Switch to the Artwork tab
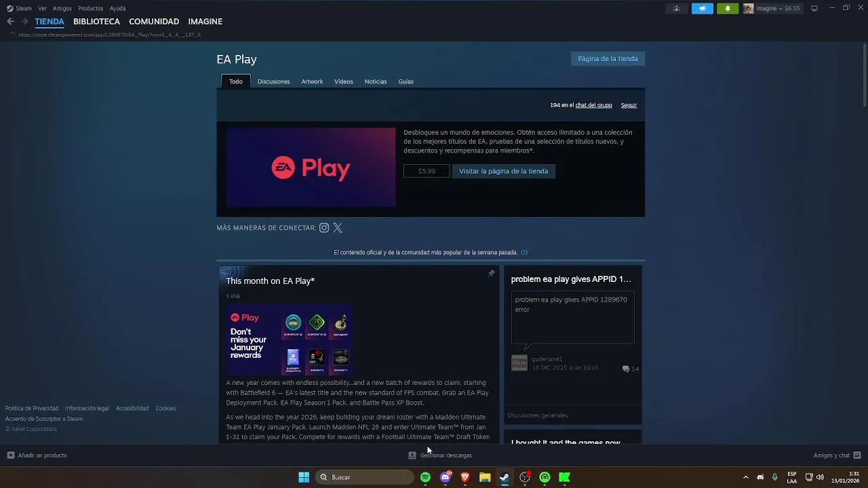The width and height of the screenshot is (868, 488). tap(312, 81)
